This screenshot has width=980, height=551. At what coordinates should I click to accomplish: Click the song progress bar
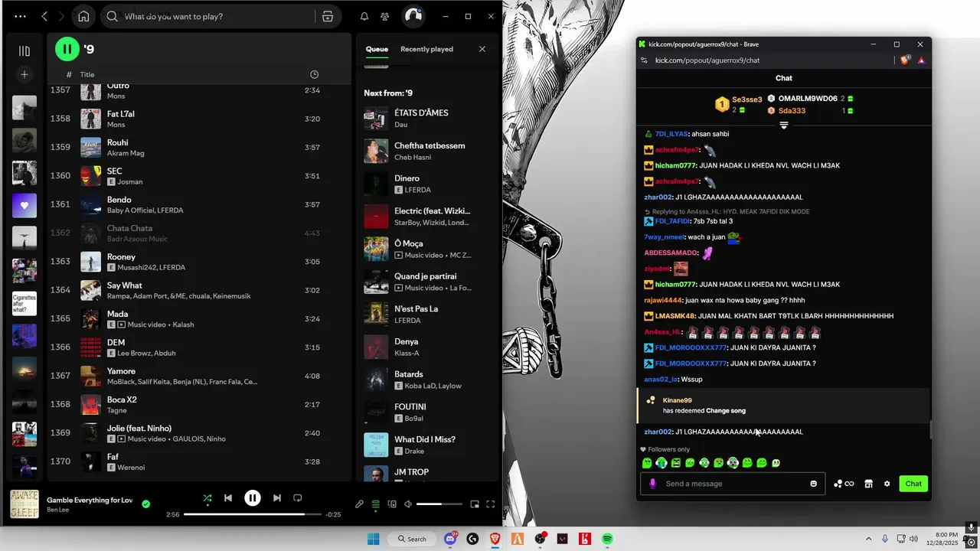[x=251, y=514]
